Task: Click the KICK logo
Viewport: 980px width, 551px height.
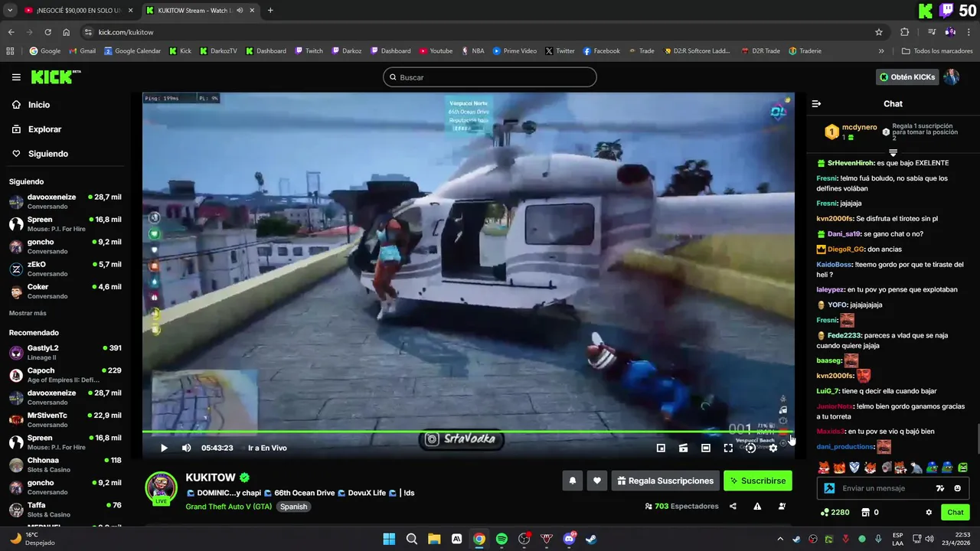Action: (55, 77)
